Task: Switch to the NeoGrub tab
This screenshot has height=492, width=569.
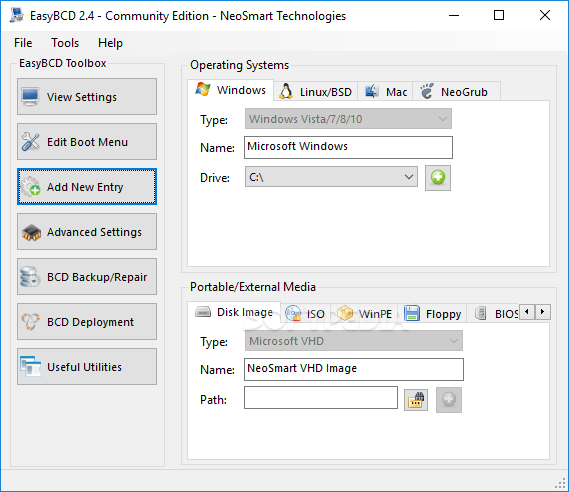Action: (456, 92)
